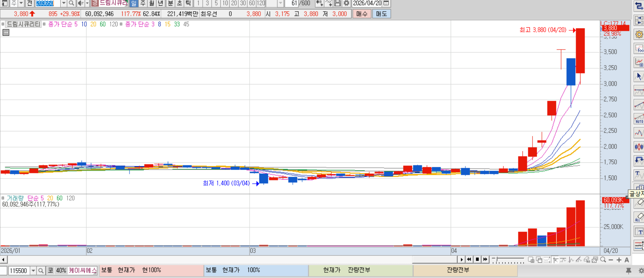Open the 115500 code dropdown arrow
The image size is (644, 278).
pos(33,270)
